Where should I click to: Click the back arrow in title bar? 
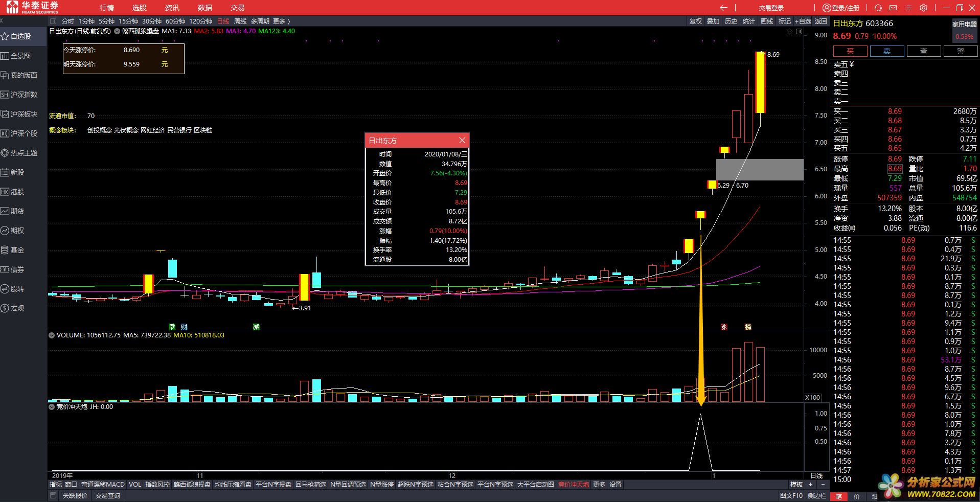pos(723,8)
